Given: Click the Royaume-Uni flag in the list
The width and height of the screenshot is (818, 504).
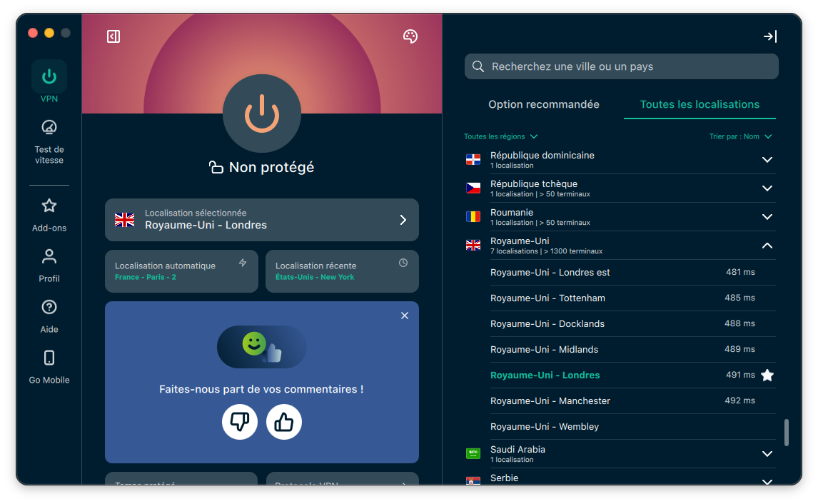Looking at the screenshot, I should pos(473,245).
